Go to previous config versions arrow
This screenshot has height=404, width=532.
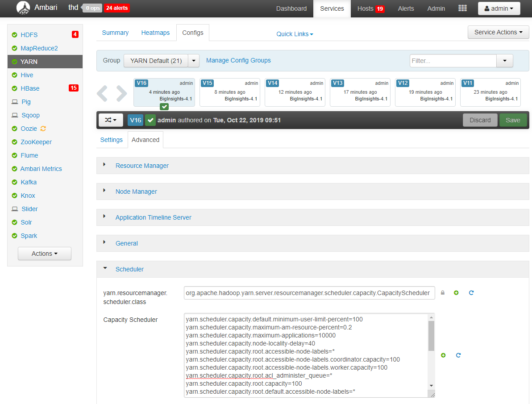tap(102, 93)
